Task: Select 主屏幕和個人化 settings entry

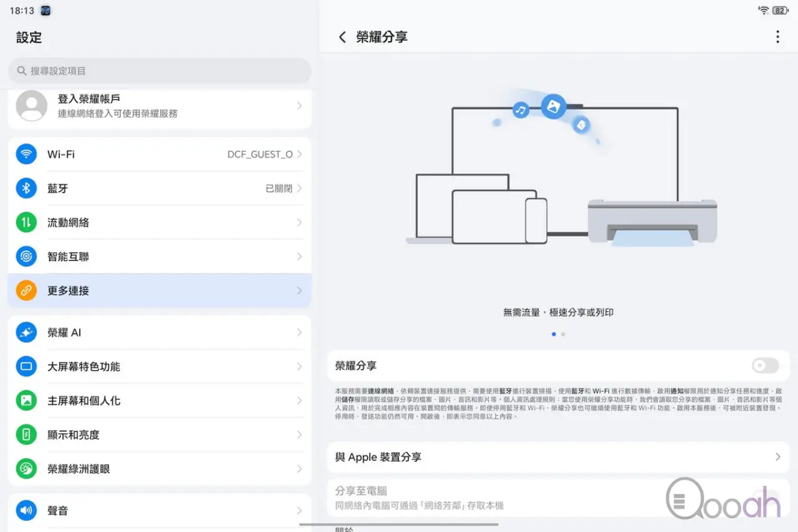Action: click(x=160, y=401)
